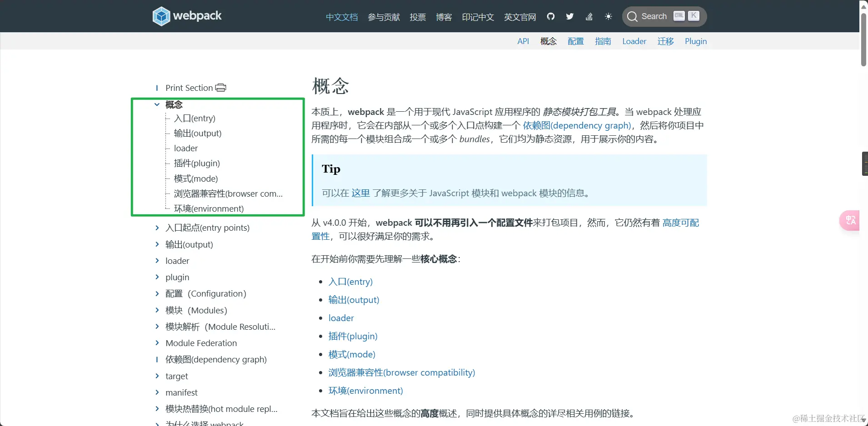The width and height of the screenshot is (868, 426).
Task: Switch to the 迁移 sub-navigation tab
Action: pos(665,41)
